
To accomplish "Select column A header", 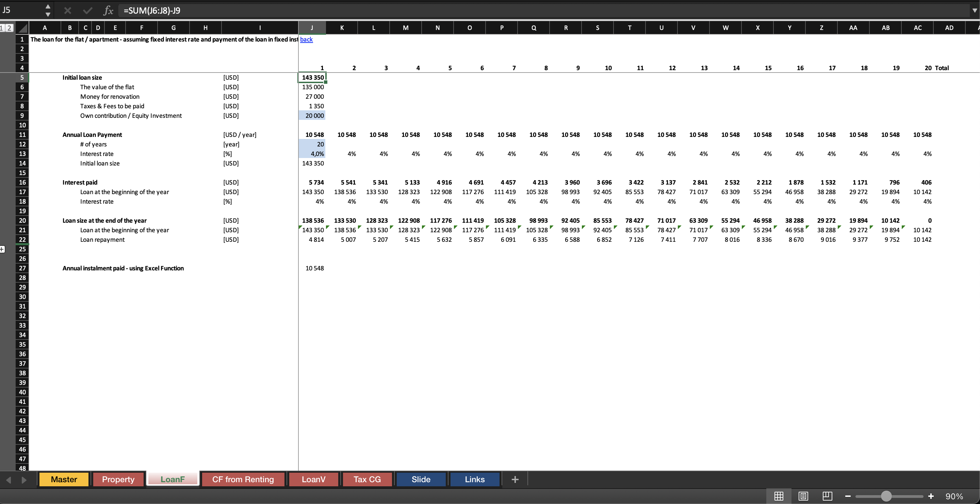I will coord(45,28).
